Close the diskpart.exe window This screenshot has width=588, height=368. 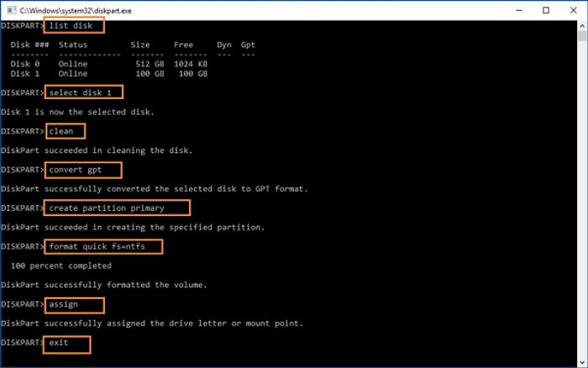tap(574, 10)
